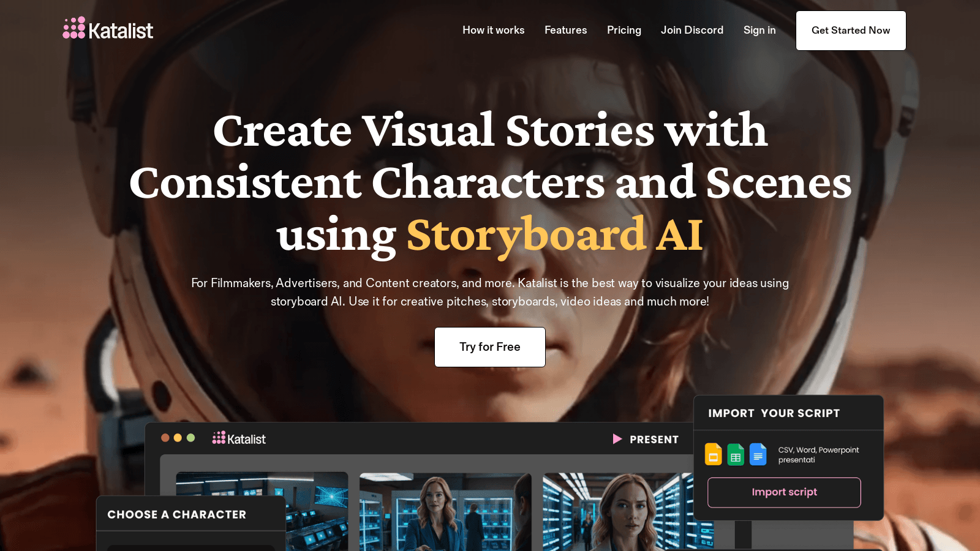This screenshot has width=980, height=551.
Task: Open the Pricing page
Action: click(x=624, y=30)
